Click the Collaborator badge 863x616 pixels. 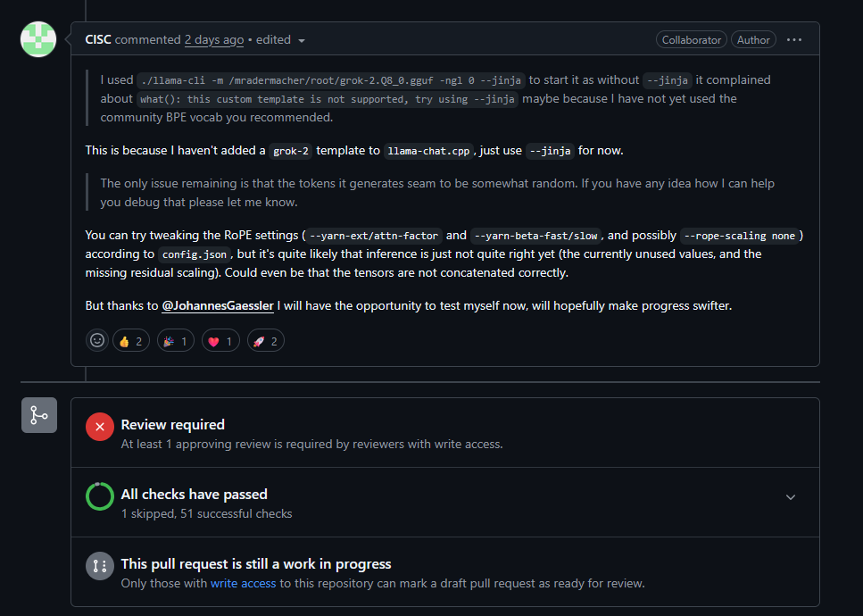(692, 39)
